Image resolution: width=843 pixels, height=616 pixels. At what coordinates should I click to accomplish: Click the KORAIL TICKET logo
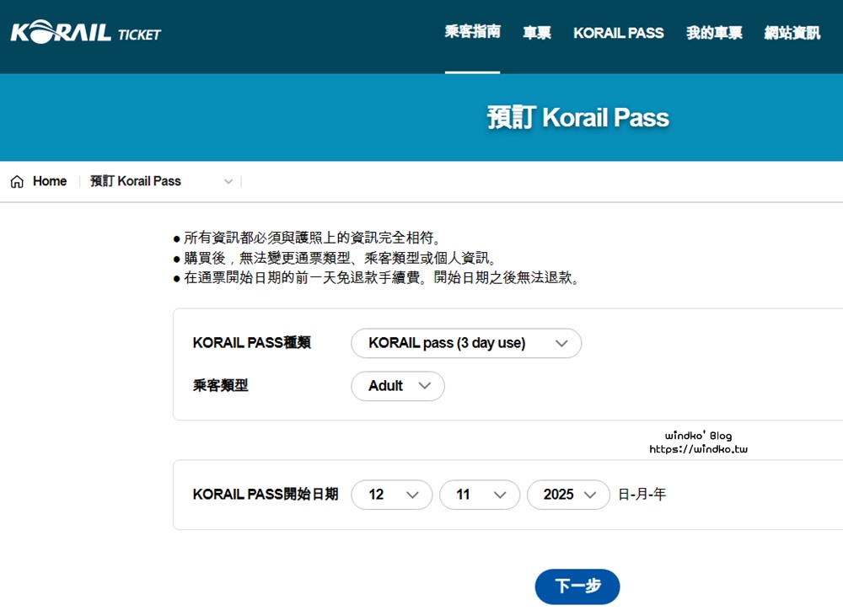pos(85,33)
